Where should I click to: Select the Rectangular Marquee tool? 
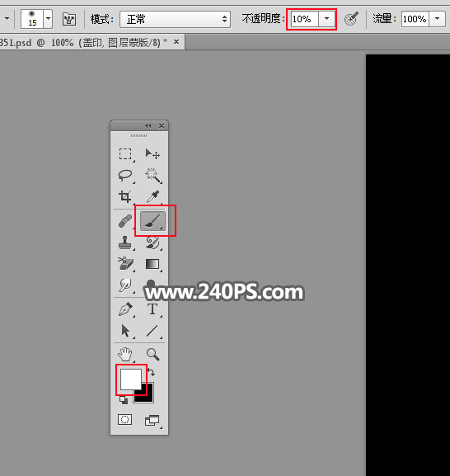(x=125, y=154)
